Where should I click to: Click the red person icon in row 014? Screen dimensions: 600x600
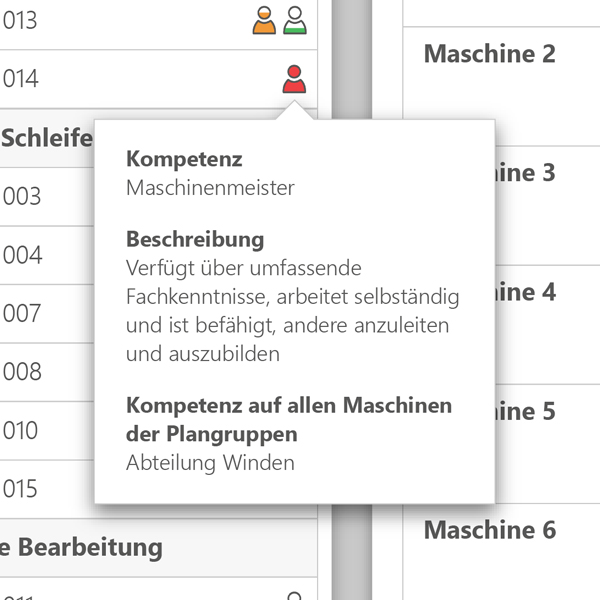tap(294, 79)
